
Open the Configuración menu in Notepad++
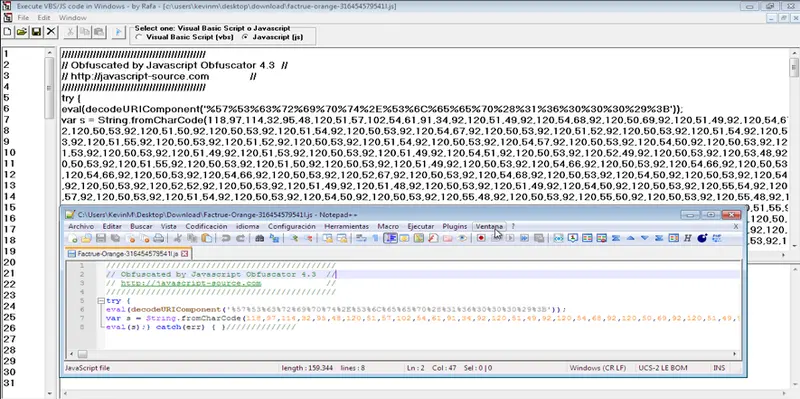tap(292, 226)
